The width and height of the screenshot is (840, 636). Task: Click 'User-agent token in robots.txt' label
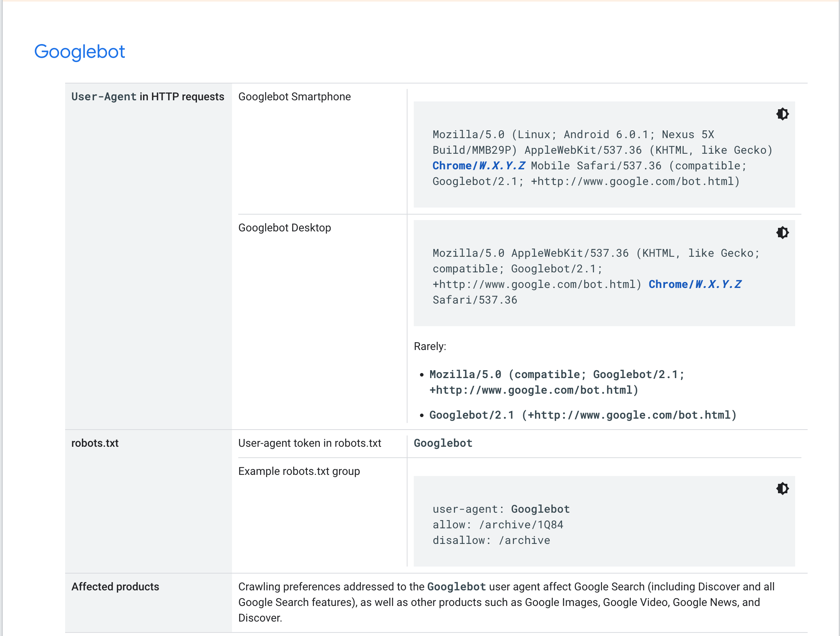coord(310,443)
